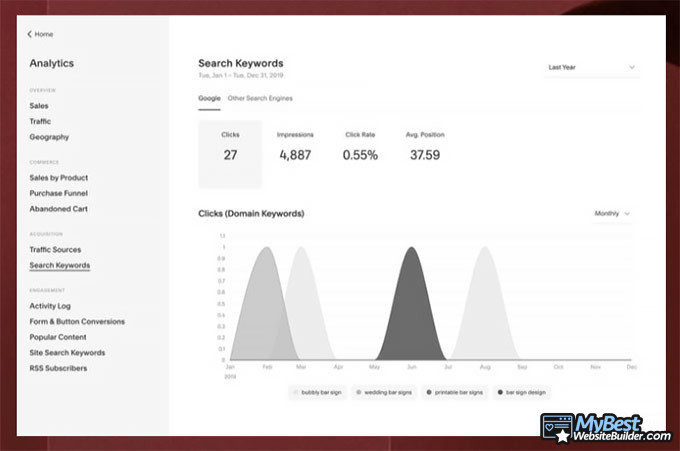Go to the Traffic analytics page

click(x=40, y=121)
